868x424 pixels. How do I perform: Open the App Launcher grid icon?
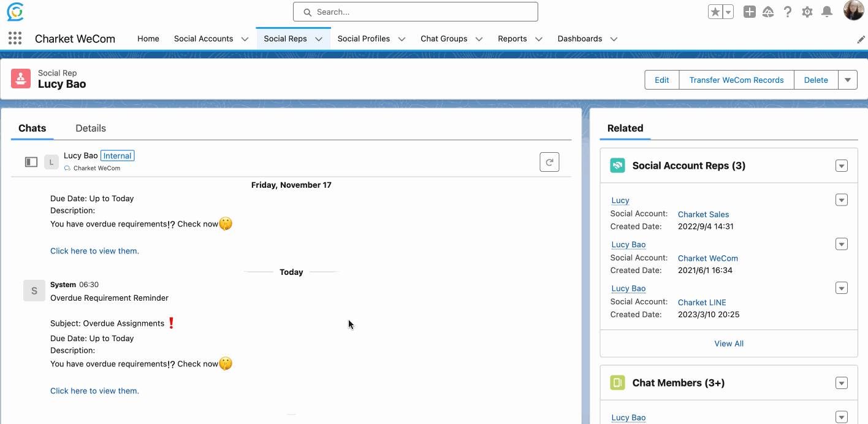[x=15, y=39]
